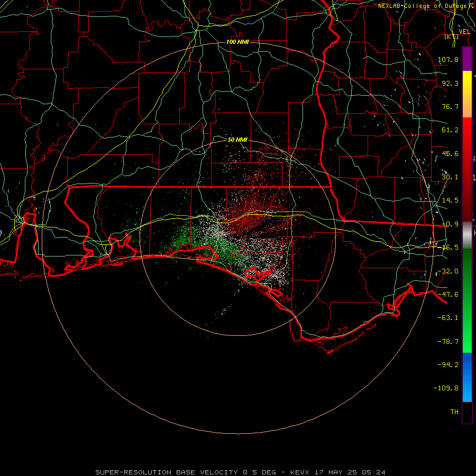Click the Super-Resolution Base Velocity caption

click(240, 472)
